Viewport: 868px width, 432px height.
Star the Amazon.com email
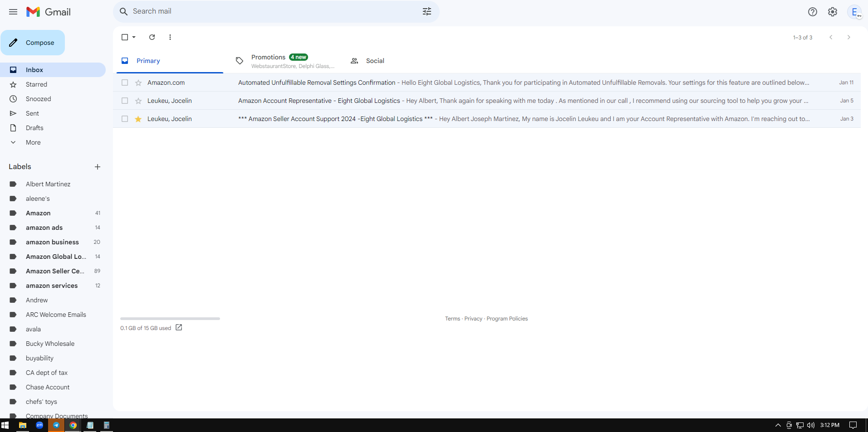click(x=138, y=83)
